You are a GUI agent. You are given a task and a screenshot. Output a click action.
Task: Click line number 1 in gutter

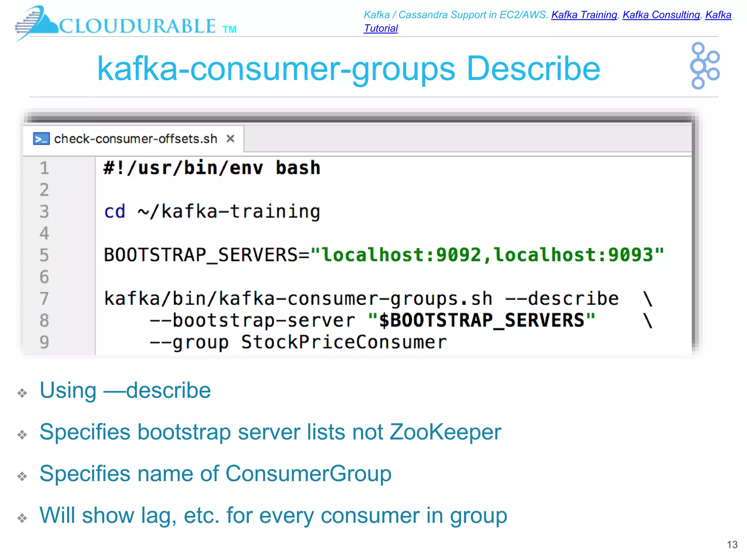point(44,168)
